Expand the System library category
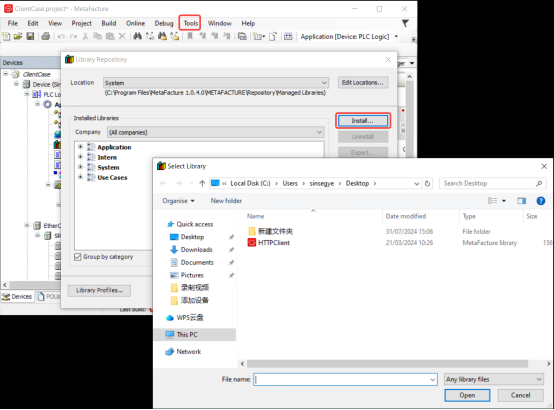The height and width of the screenshot is (410, 554). click(x=80, y=167)
